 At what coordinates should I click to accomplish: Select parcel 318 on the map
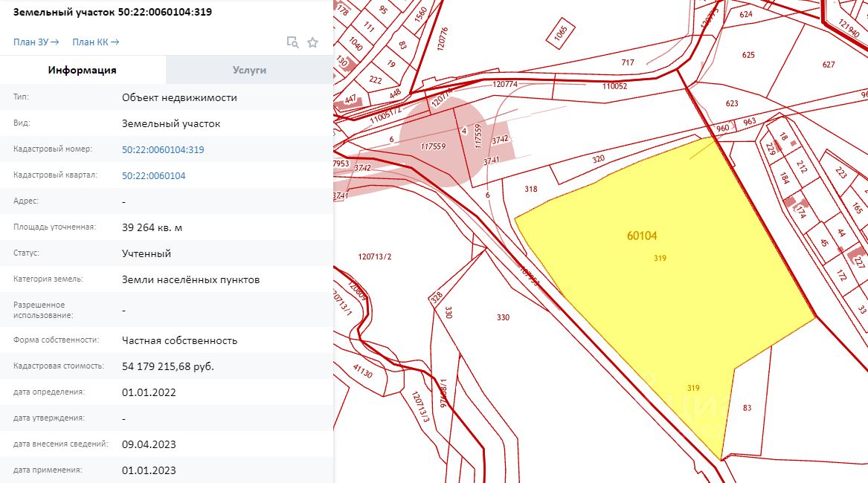(x=531, y=189)
